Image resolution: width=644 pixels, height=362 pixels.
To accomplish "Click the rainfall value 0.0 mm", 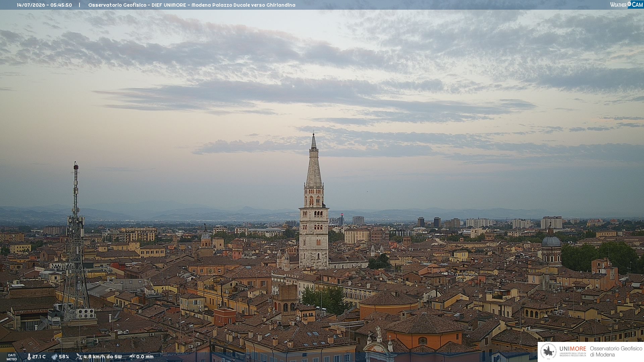I will tap(145, 357).
